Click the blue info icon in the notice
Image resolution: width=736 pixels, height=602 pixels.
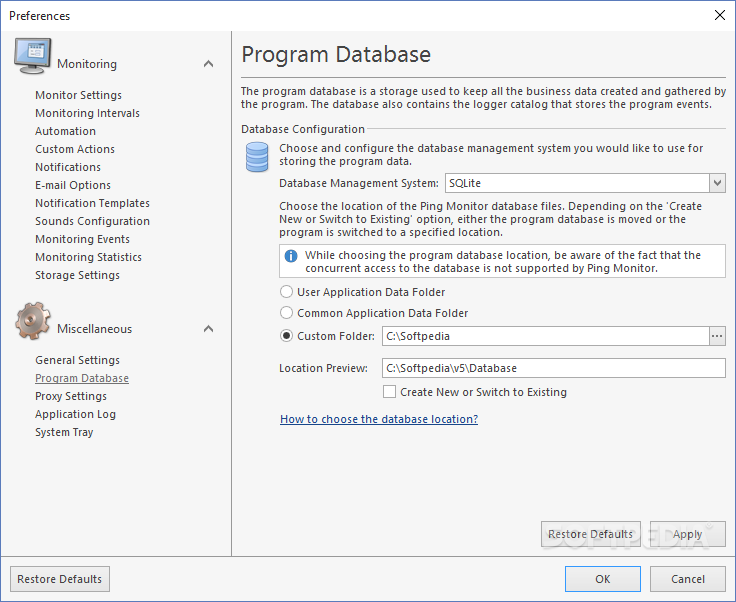(x=291, y=256)
